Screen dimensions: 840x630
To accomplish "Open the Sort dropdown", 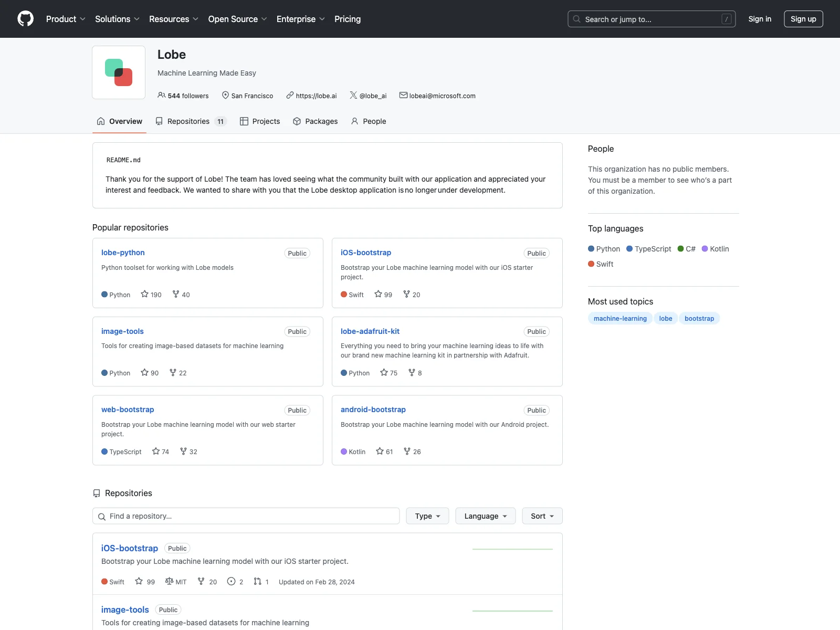I will click(542, 516).
